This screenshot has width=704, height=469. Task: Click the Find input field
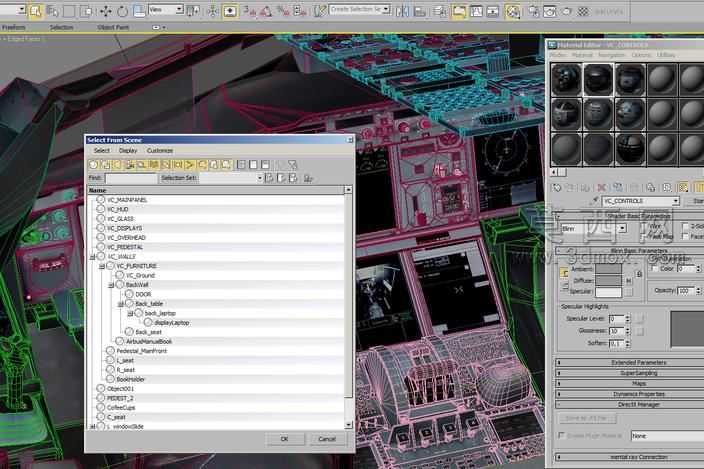[x=131, y=178]
